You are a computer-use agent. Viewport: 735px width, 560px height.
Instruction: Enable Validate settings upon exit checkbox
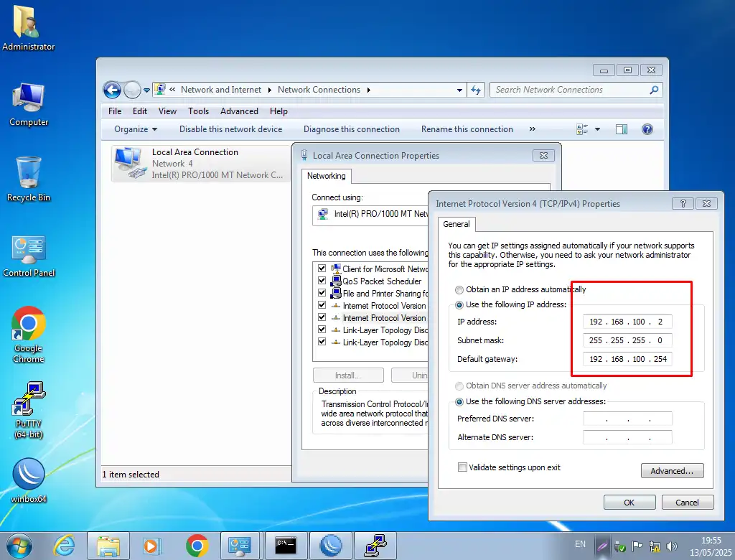click(x=462, y=467)
